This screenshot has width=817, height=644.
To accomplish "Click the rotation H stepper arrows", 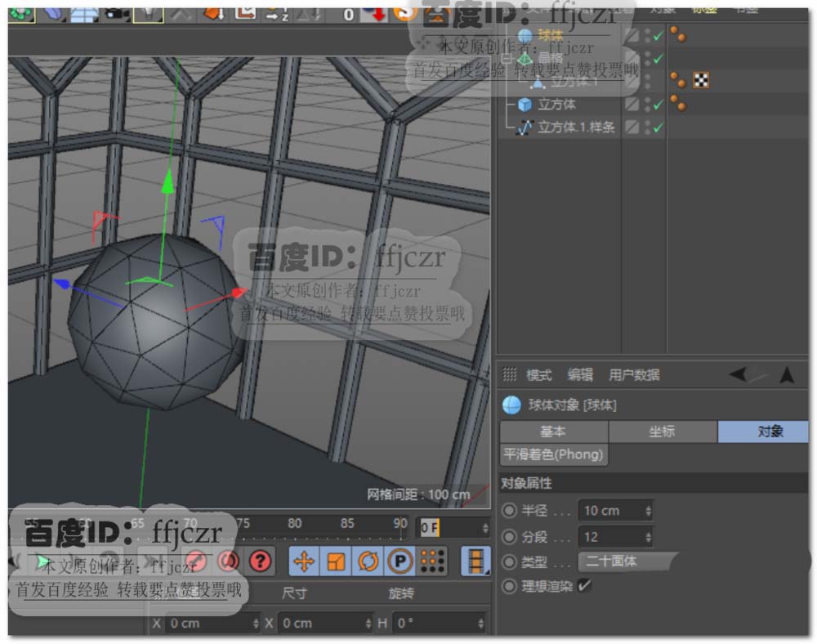I will click(480, 623).
